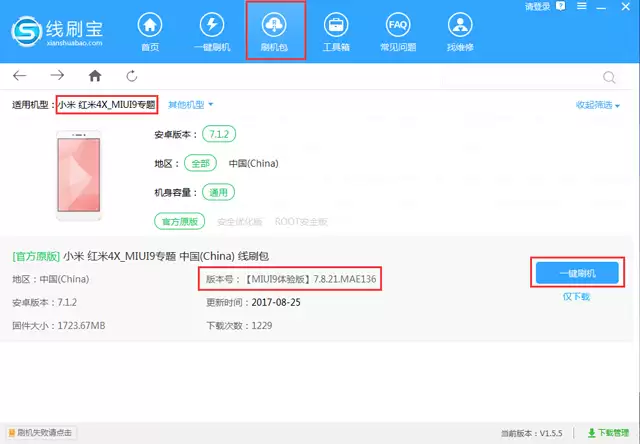Click the search input field

[x=522, y=77]
